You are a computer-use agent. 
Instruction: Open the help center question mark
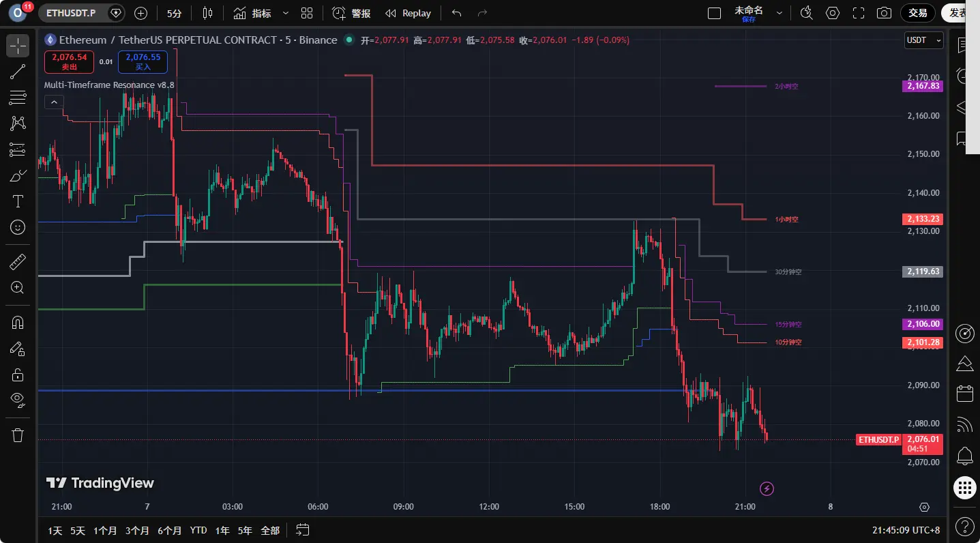965,526
